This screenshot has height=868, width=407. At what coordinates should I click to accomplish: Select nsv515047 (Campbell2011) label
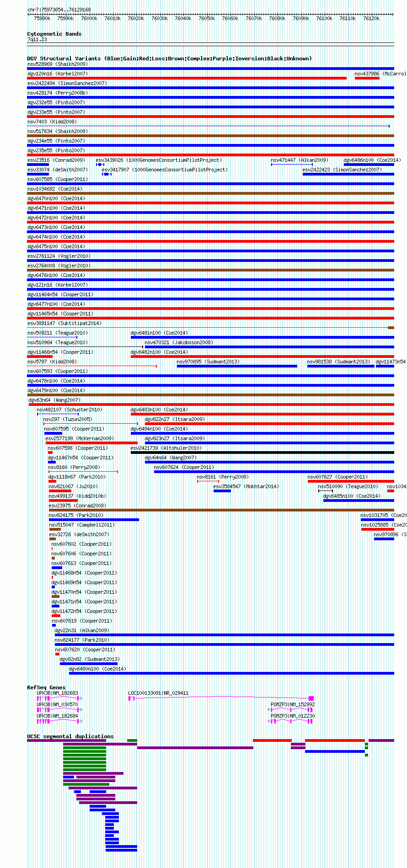pyautogui.click(x=82, y=525)
